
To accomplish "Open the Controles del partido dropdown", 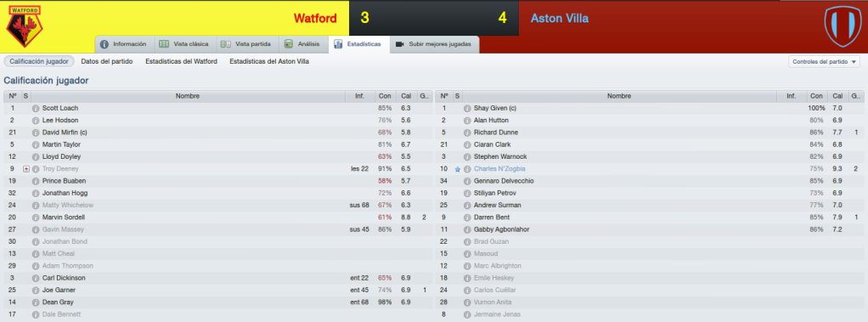I will (x=824, y=61).
